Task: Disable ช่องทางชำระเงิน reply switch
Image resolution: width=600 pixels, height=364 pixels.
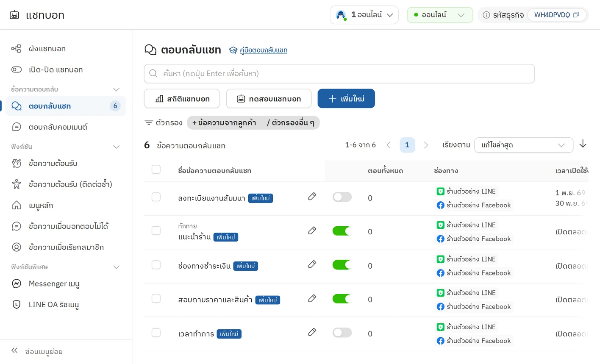Action: (342, 265)
